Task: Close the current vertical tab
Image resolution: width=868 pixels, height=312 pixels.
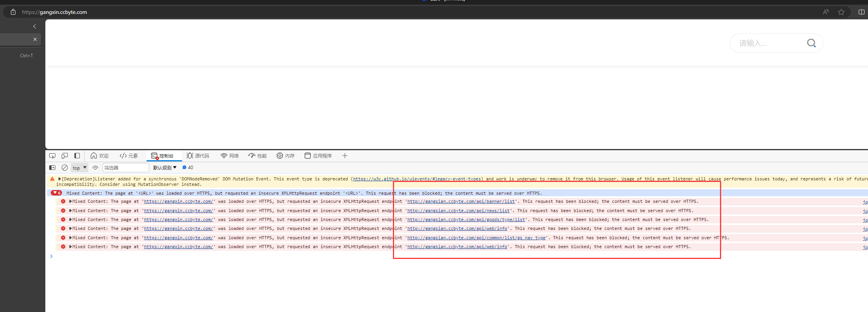Action: 35,39
